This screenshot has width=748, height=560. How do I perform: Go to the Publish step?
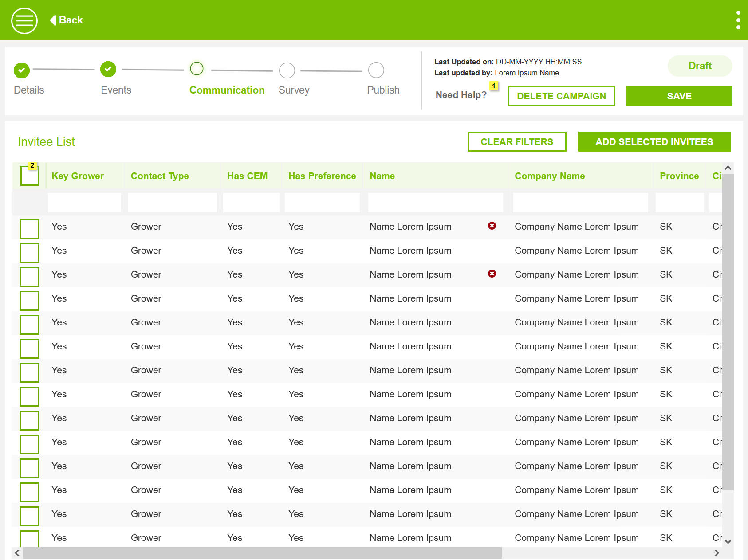click(x=376, y=70)
